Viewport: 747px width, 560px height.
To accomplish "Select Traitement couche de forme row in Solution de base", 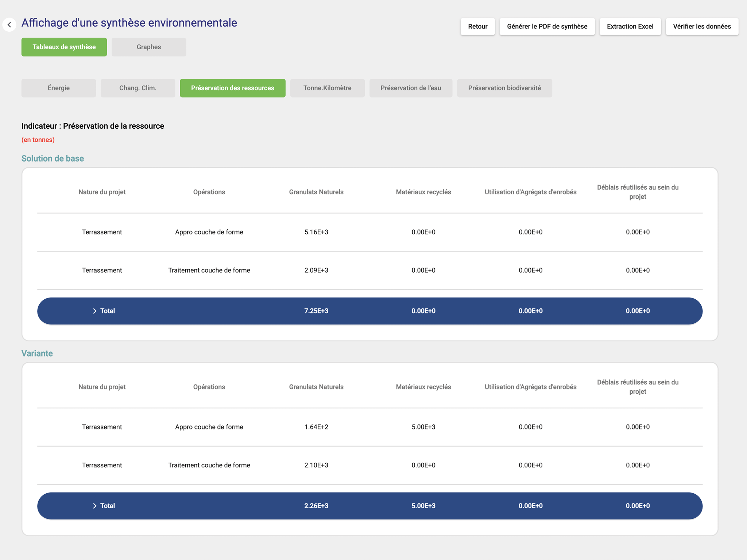I will [209, 270].
